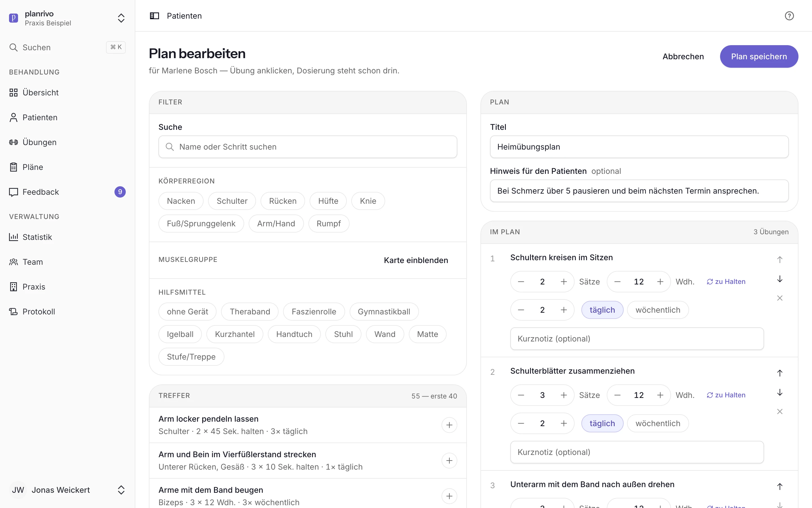Viewport: 812px width, 508px height.
Task: Cancel editing with Abbrechen
Action: point(683,56)
